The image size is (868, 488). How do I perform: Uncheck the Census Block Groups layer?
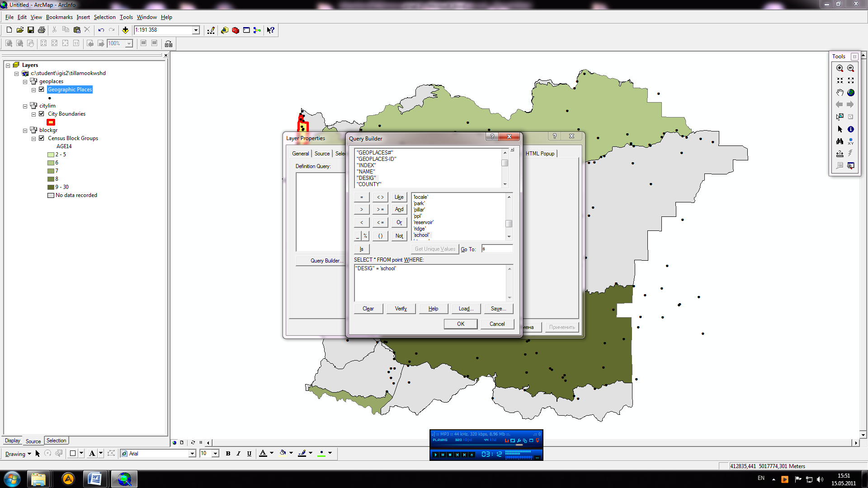42,138
